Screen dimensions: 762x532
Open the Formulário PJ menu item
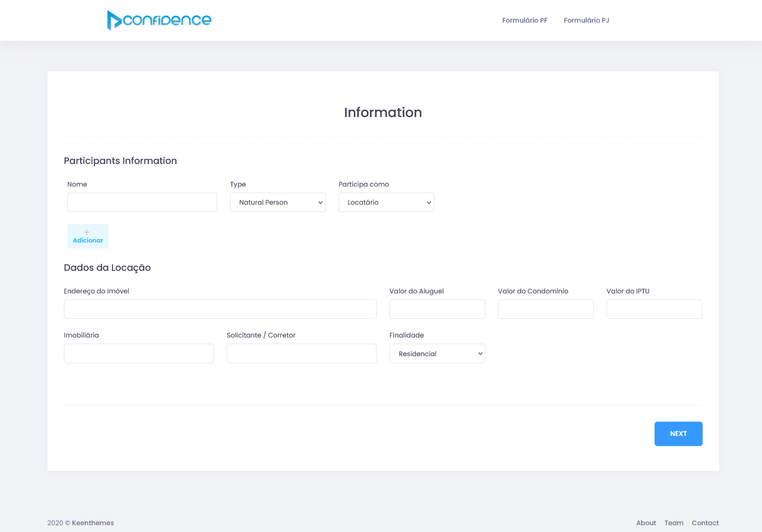point(586,20)
